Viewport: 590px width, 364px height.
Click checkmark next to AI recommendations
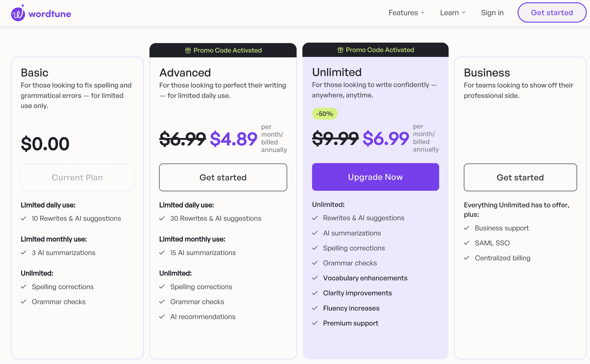tap(162, 317)
